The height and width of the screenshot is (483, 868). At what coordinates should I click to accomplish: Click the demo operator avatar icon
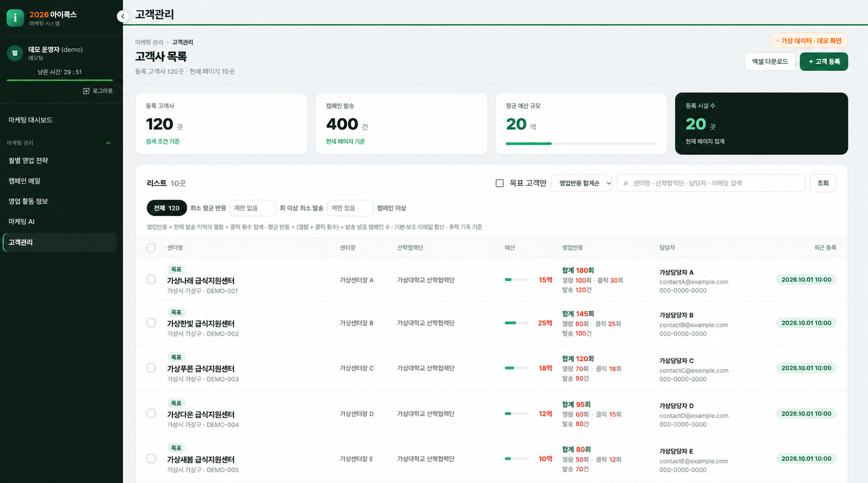point(14,53)
